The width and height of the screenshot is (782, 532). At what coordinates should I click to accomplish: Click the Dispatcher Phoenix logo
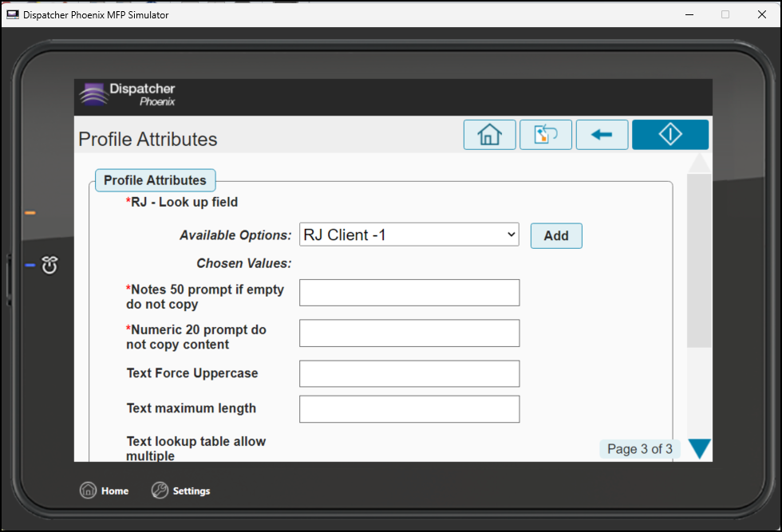tap(128, 95)
